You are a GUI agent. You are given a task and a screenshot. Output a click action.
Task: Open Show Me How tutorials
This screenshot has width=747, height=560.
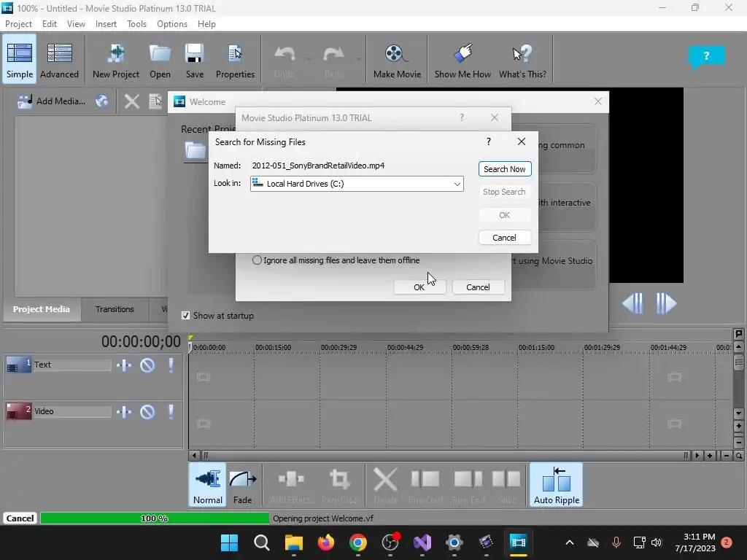[462, 59]
